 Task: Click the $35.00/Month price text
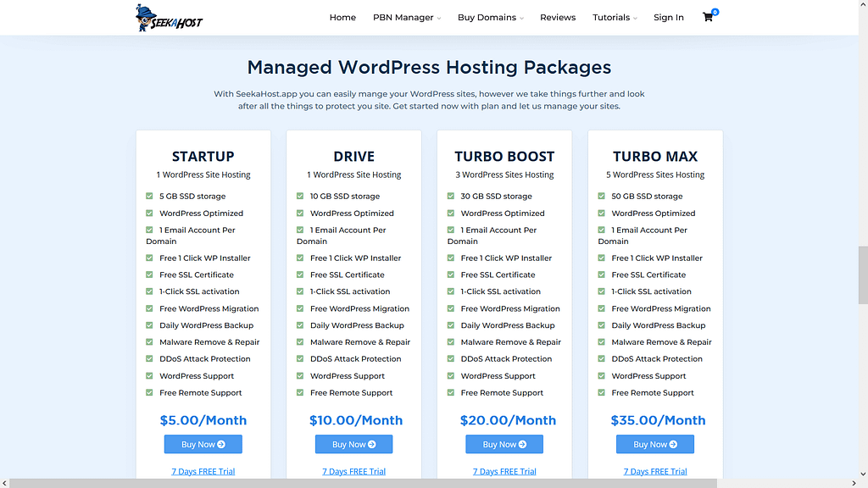tap(658, 420)
